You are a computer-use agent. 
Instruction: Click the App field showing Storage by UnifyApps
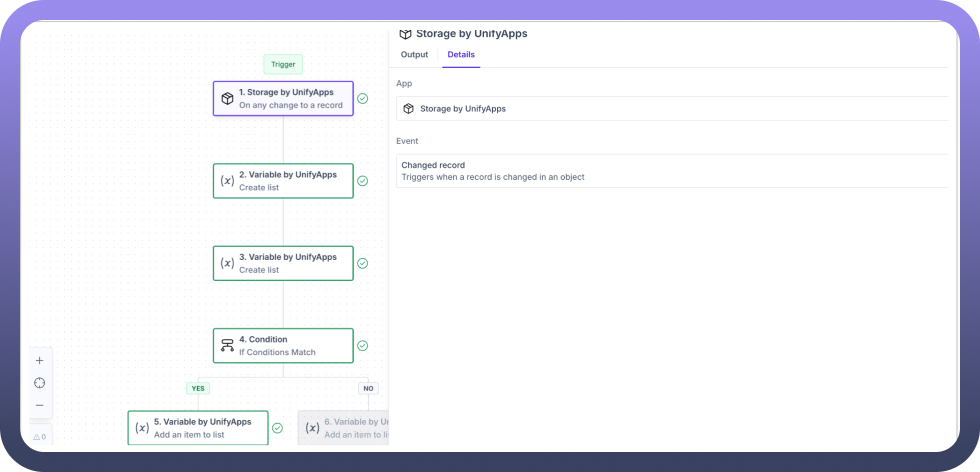pos(672,108)
